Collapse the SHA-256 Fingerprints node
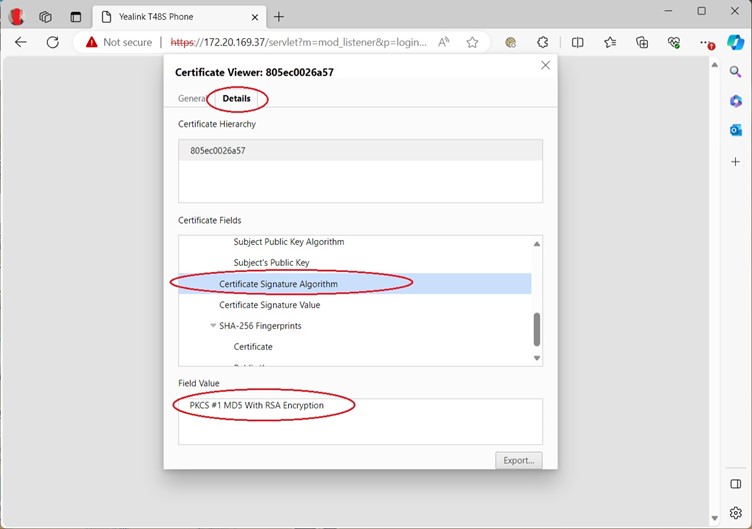This screenshot has height=529, width=752. pos(213,326)
